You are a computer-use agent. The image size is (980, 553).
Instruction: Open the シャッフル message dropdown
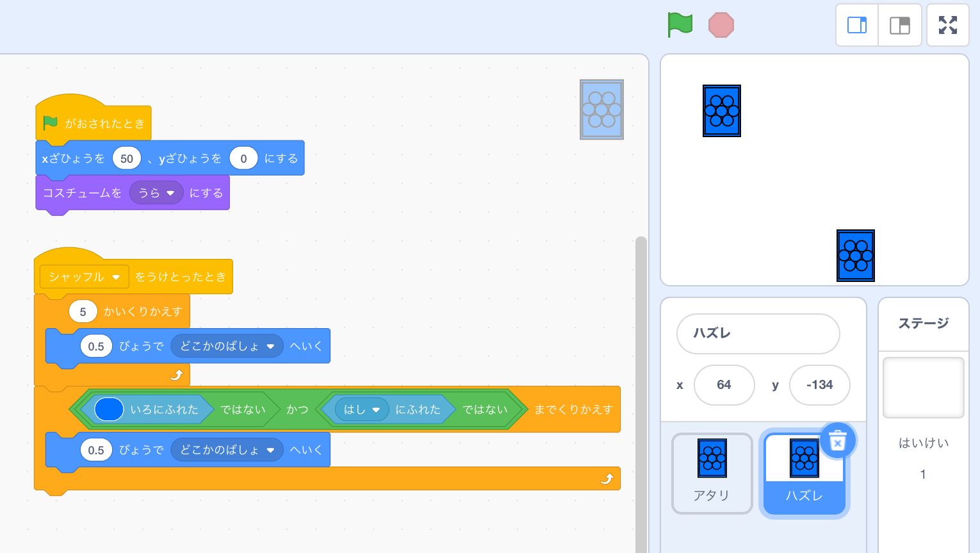pyautogui.click(x=84, y=277)
